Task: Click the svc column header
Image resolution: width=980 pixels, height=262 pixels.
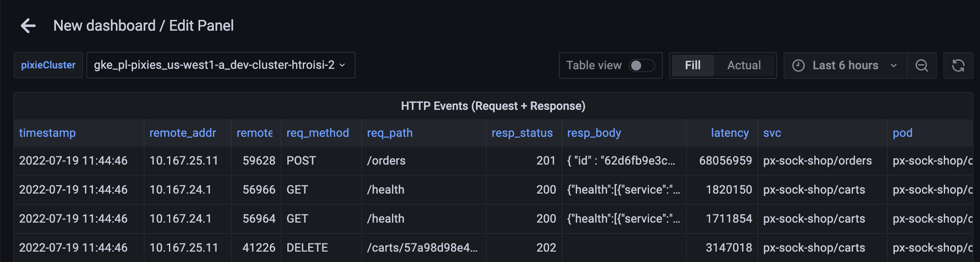Action: tap(772, 133)
